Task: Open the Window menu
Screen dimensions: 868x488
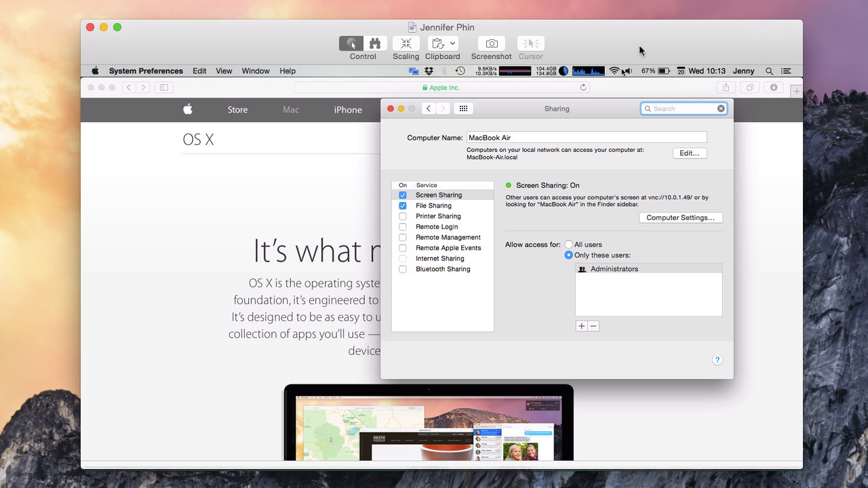Action: pos(256,71)
